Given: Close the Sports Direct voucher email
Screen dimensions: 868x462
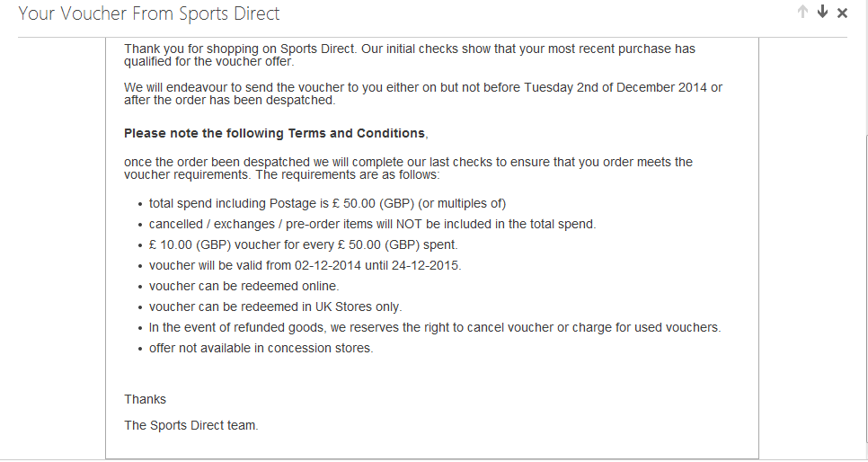Looking at the screenshot, I should coord(843,13).
